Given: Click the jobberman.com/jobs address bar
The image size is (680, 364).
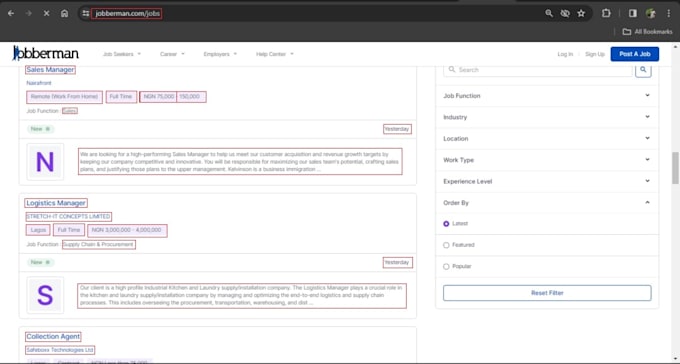Looking at the screenshot, I should (128, 13).
